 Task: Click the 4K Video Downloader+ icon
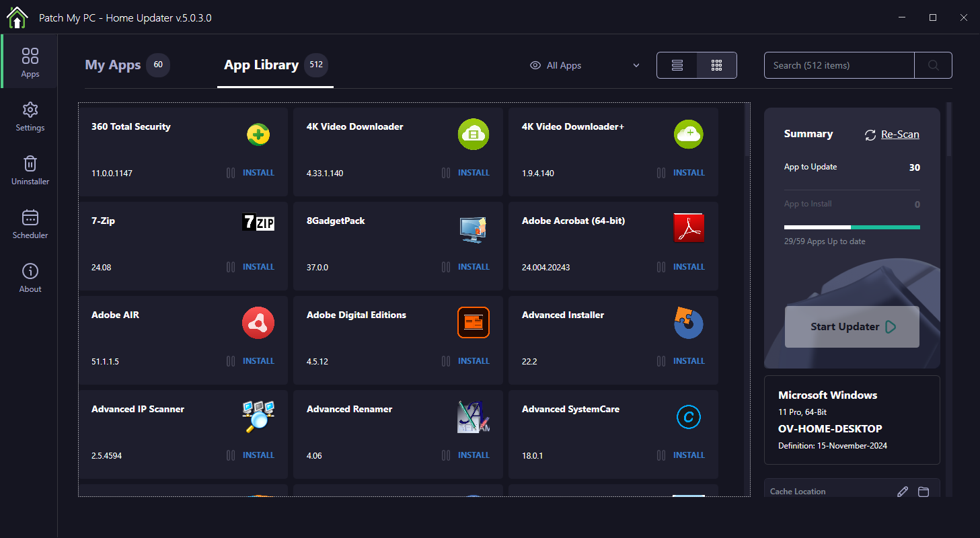[689, 134]
